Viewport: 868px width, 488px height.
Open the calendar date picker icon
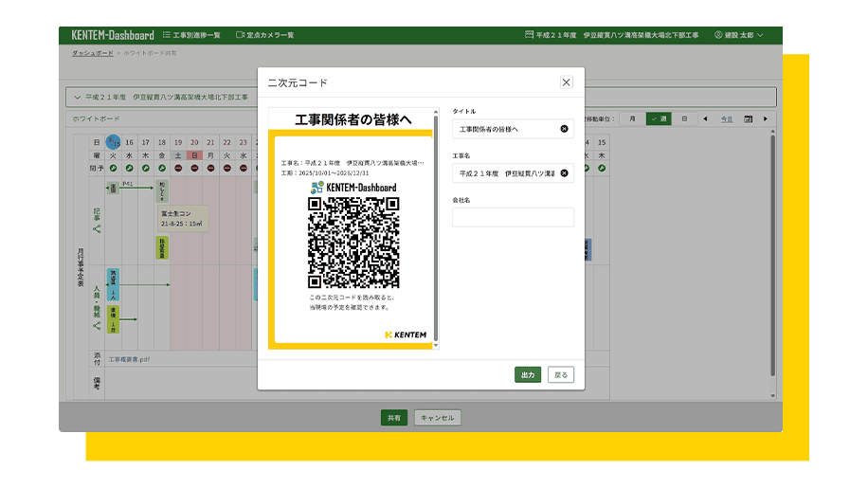coord(748,119)
